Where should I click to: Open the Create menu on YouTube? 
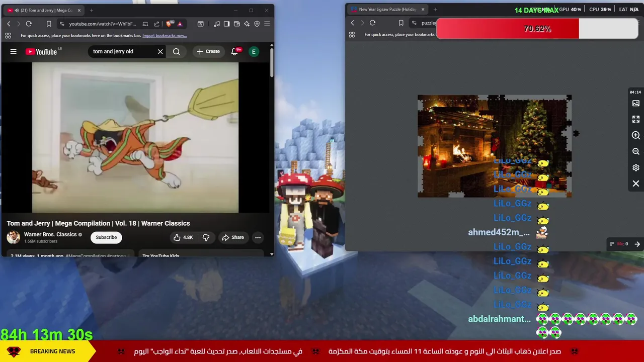click(x=208, y=51)
